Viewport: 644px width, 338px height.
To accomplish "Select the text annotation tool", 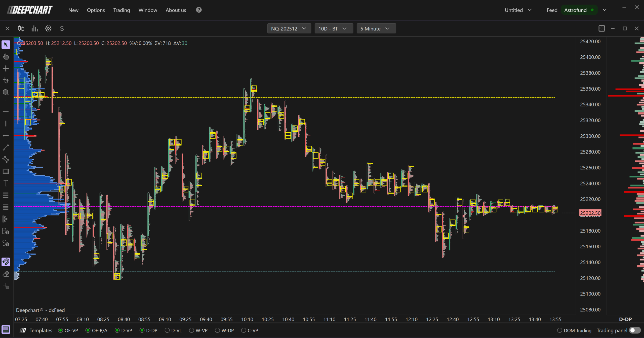I will click(6, 183).
